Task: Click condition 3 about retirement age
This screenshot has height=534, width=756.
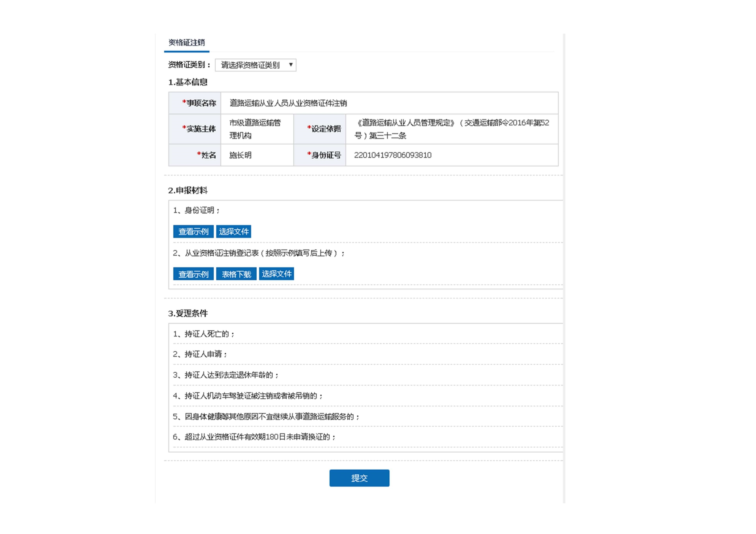Action: [226, 375]
